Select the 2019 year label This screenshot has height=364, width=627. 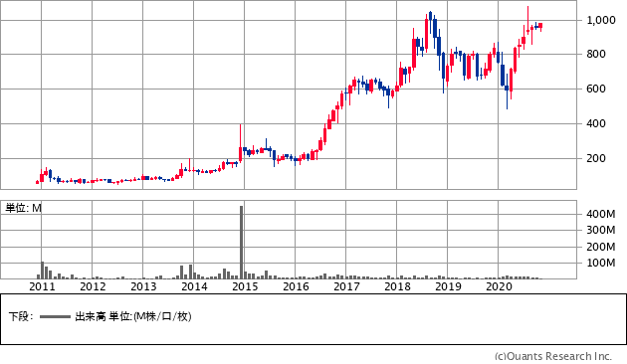point(448,286)
